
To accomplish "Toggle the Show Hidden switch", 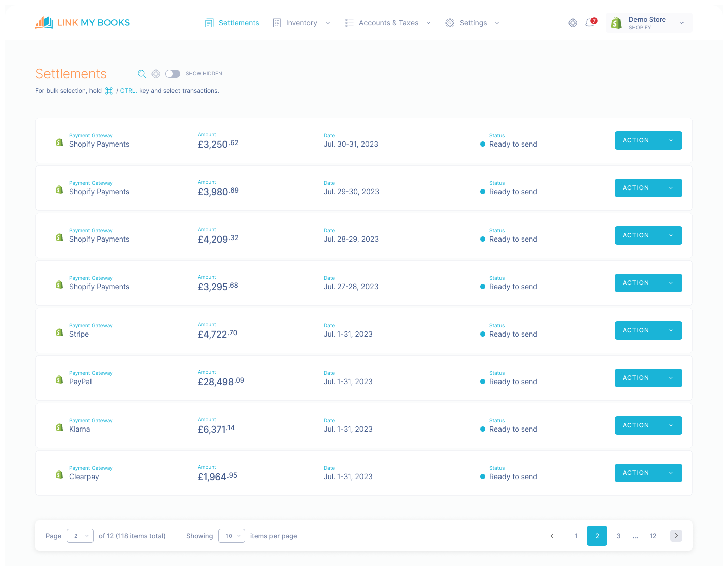I will 173,74.
